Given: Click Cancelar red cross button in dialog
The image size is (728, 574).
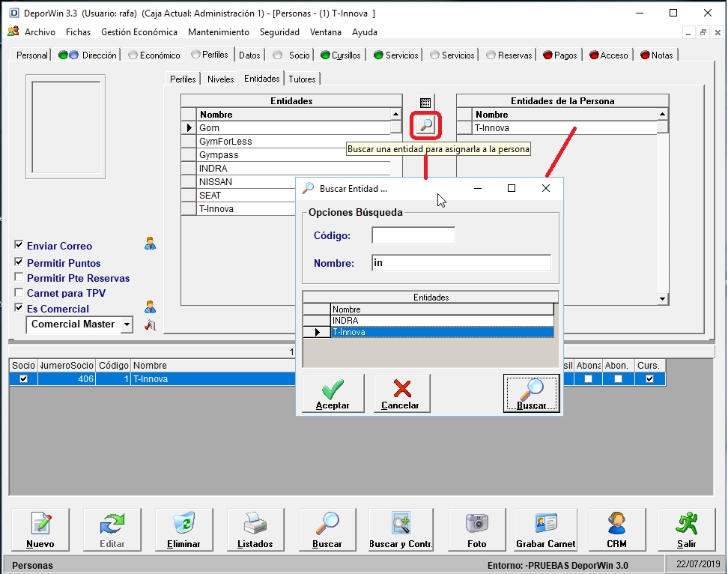Looking at the screenshot, I should click(401, 393).
